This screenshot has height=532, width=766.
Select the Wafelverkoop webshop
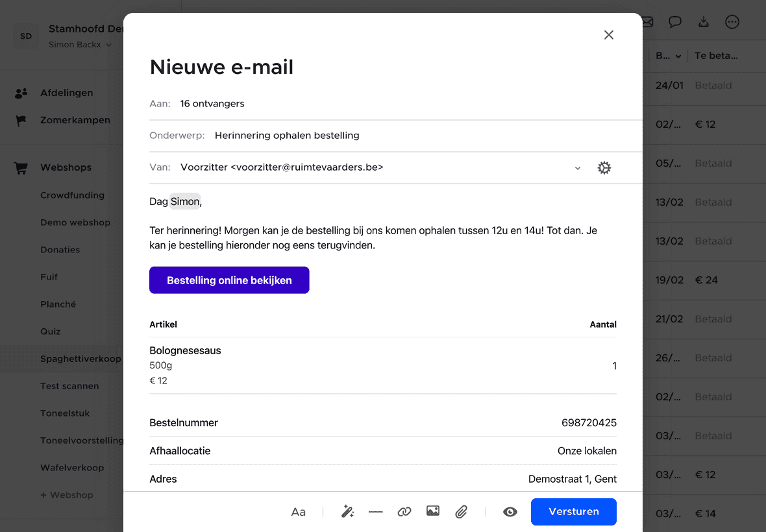tap(71, 468)
